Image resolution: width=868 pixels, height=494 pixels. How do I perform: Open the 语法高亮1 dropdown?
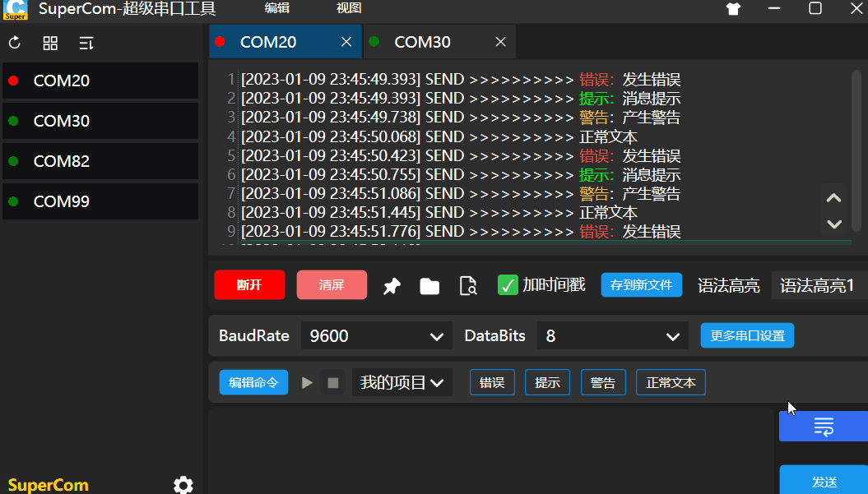(819, 285)
